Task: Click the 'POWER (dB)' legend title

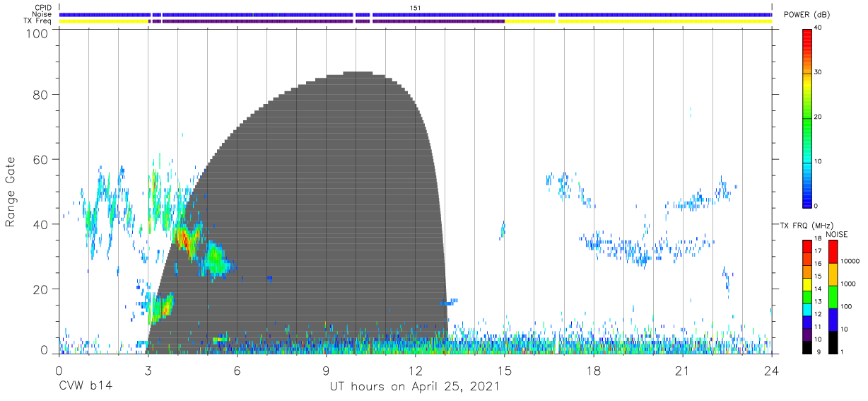Action: click(x=807, y=14)
